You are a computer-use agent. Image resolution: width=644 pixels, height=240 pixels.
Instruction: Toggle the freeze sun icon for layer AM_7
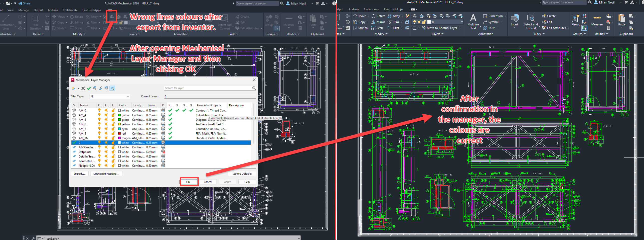coord(106,129)
